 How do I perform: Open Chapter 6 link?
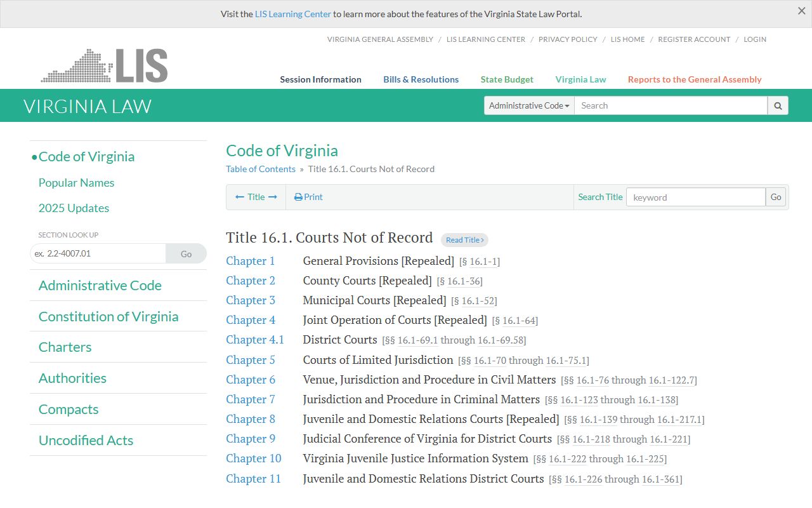(251, 380)
